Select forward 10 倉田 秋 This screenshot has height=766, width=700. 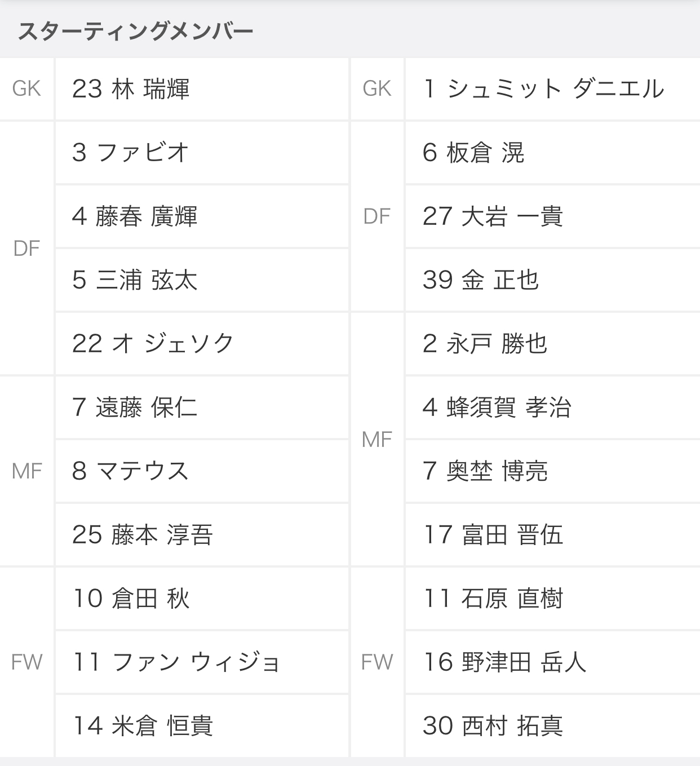point(131,599)
